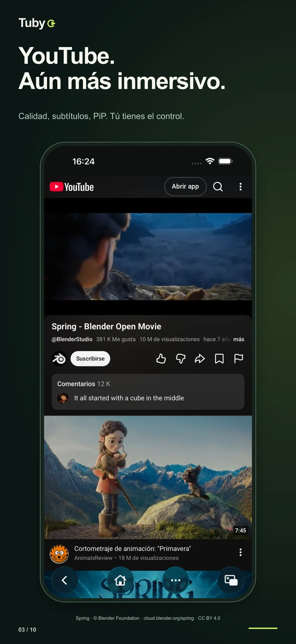Image resolution: width=296 pixels, height=644 pixels.
Task: Like the video with thumbs up
Action: [161, 358]
